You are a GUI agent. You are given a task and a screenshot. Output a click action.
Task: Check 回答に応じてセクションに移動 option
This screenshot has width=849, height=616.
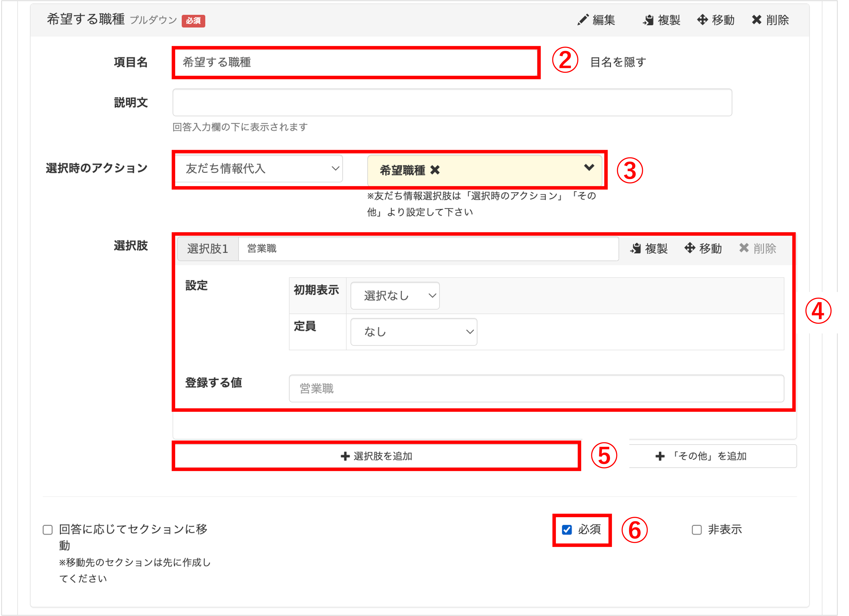pos(48,529)
